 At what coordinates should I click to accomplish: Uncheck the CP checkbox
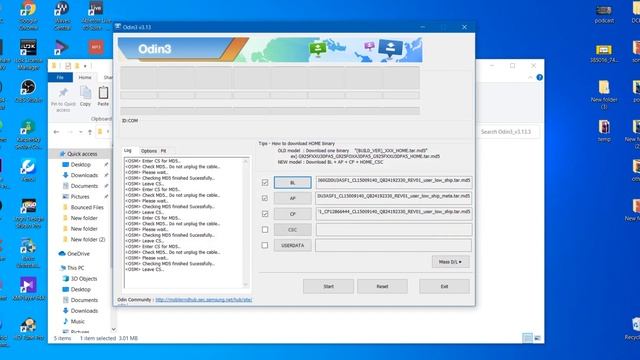265,213
